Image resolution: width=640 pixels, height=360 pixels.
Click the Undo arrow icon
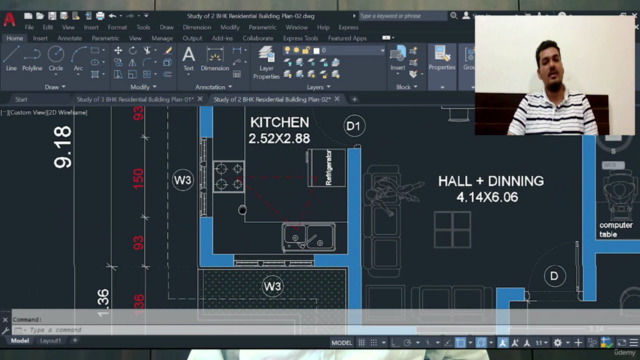(112, 16)
